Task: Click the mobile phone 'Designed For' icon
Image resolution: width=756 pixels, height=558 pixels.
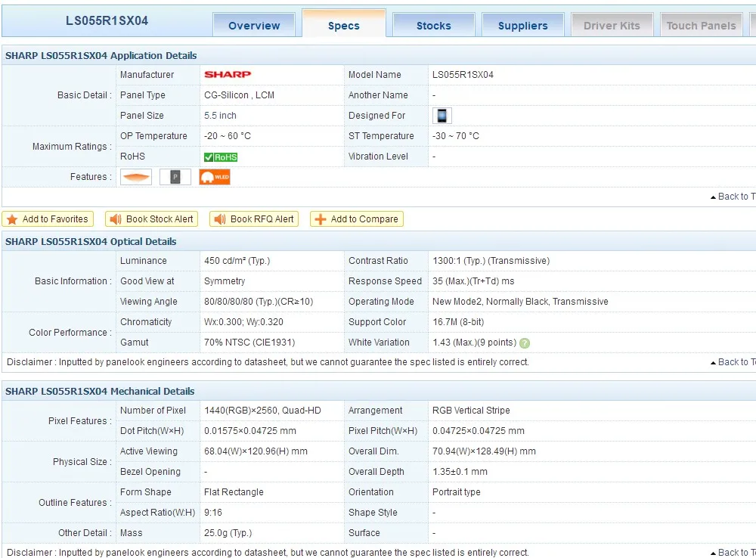Action: (x=442, y=116)
